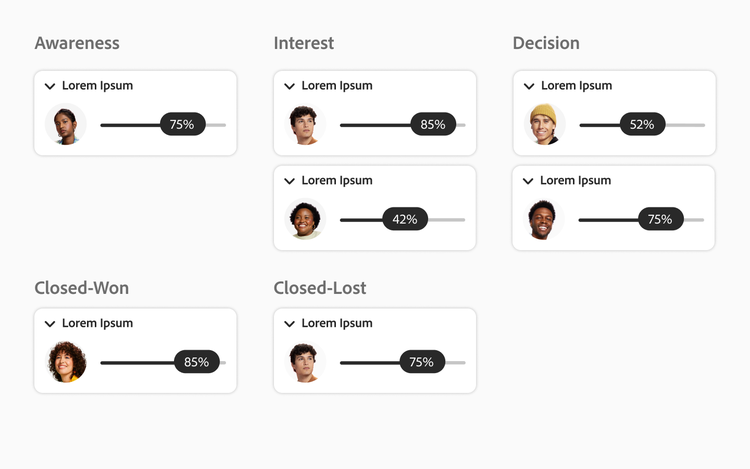Click the 52% slider handle in Decision
The image size is (750, 469).
(x=642, y=125)
